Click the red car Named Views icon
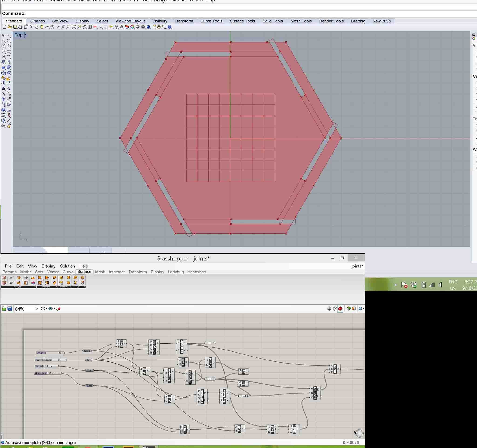Viewport: 477px width, 448px height. pyautogui.click(x=95, y=27)
